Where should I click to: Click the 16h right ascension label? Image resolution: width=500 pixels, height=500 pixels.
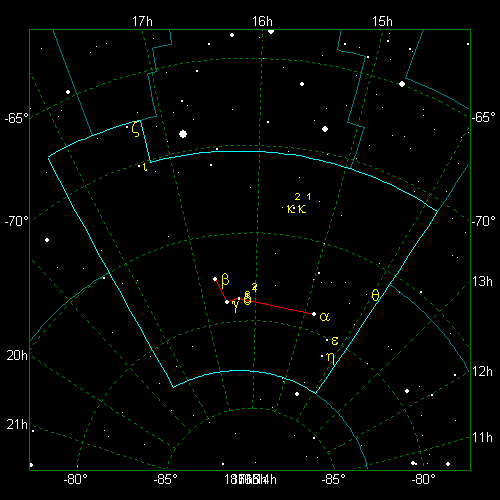point(262,22)
